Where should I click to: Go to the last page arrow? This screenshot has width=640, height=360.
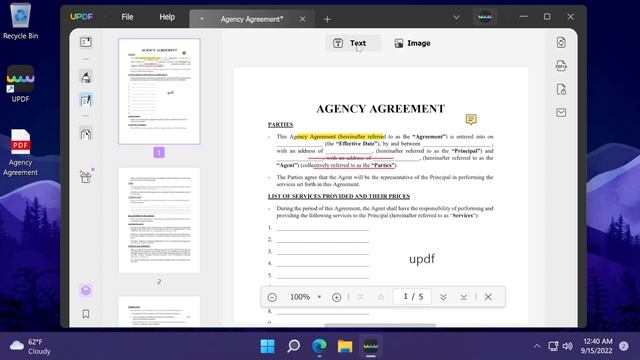[x=464, y=297]
